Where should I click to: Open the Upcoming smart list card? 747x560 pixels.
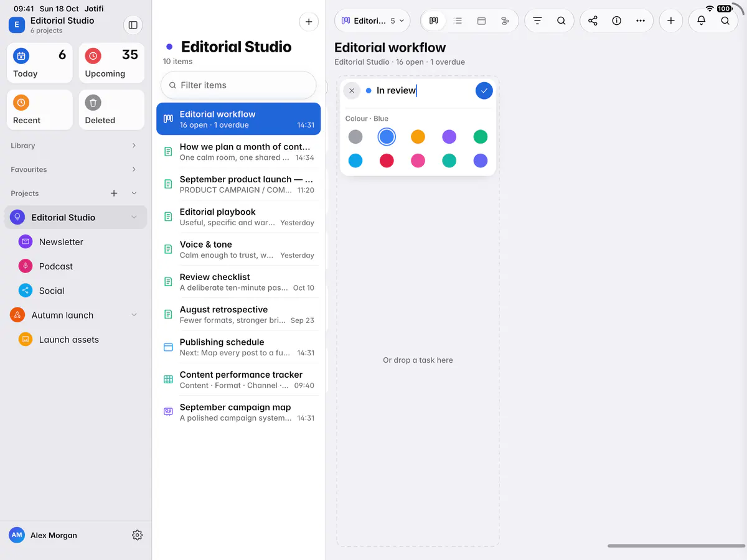[x=112, y=63]
